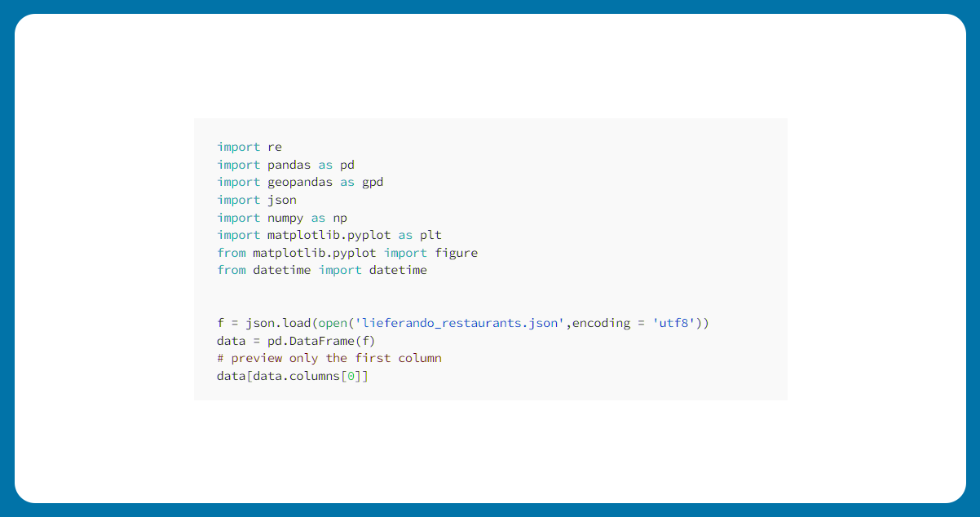
Task: Click the 'np' alias after numpy
Action: click(340, 218)
